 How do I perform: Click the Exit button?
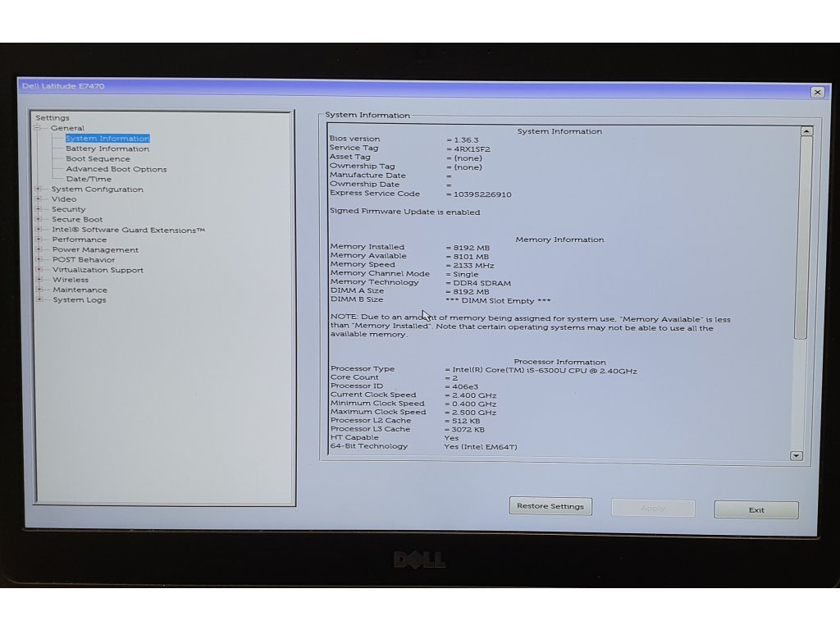[756, 510]
